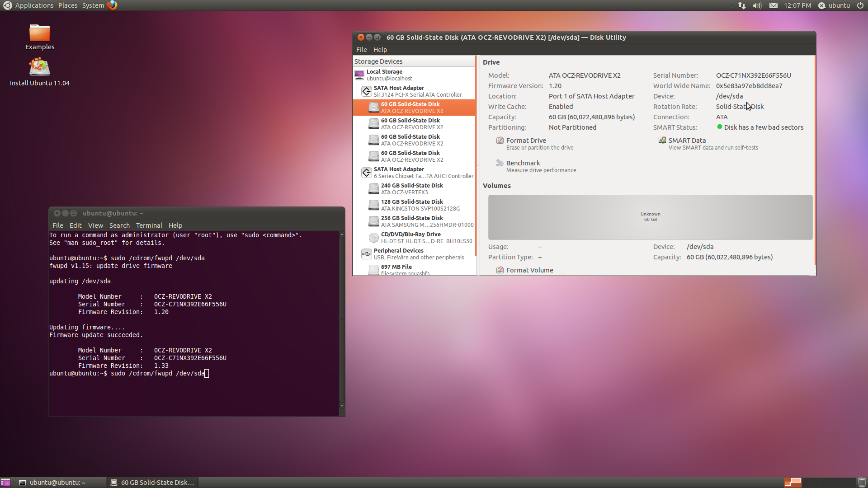Viewport: 868px width, 488px height.
Task: Click the 697 MB File disk icon
Action: click(374, 270)
